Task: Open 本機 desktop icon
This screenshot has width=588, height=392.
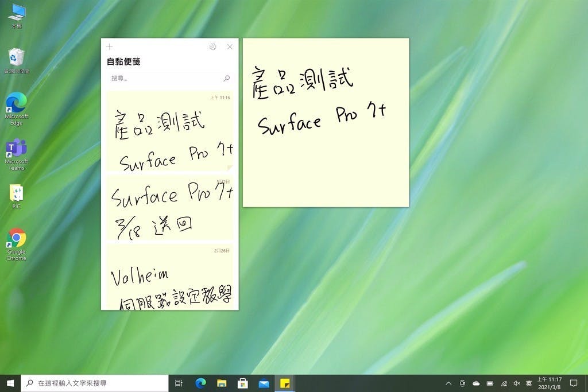Action: click(17, 15)
